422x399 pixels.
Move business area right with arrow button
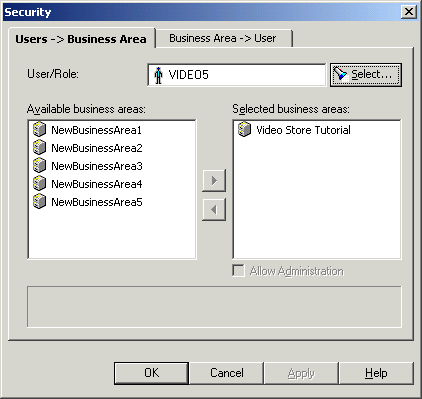214,181
